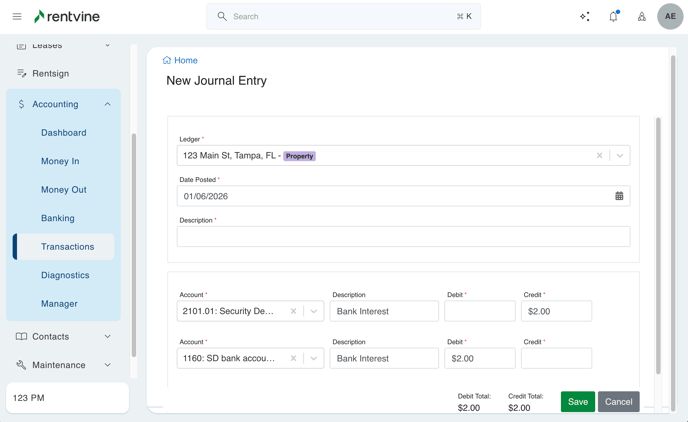The image size is (688, 422).
Task: Open the AI sparkle assistant icon
Action: pos(585,16)
